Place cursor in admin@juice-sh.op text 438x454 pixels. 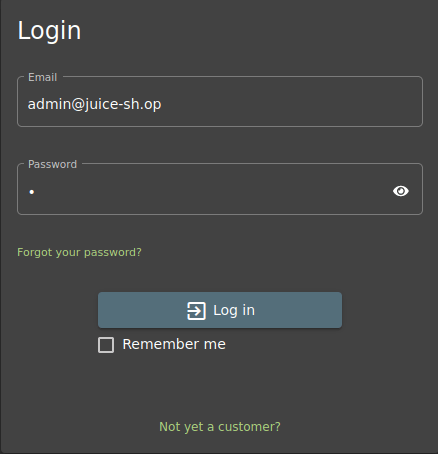coord(94,104)
